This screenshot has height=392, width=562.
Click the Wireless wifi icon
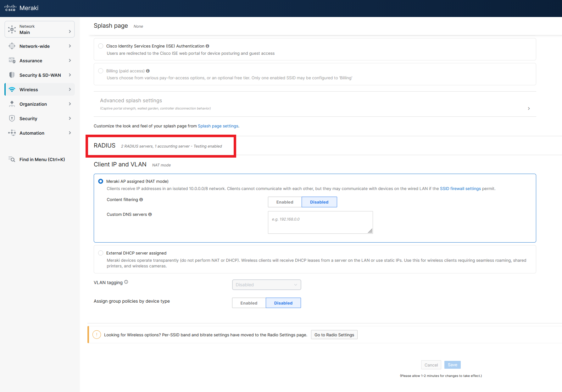12,89
